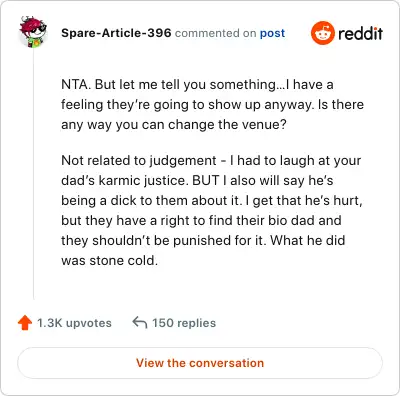Click the reddit wordmark text
The width and height of the screenshot is (400, 396).
point(360,33)
